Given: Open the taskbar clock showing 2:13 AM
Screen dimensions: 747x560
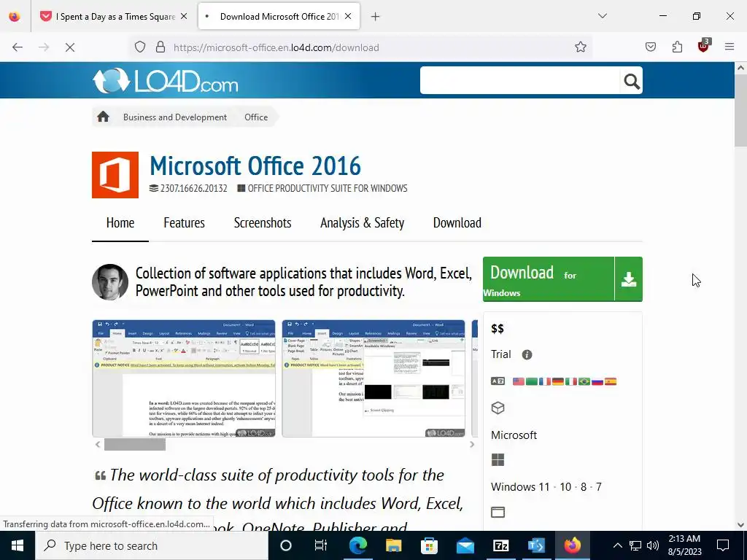Looking at the screenshot, I should click(x=684, y=545).
